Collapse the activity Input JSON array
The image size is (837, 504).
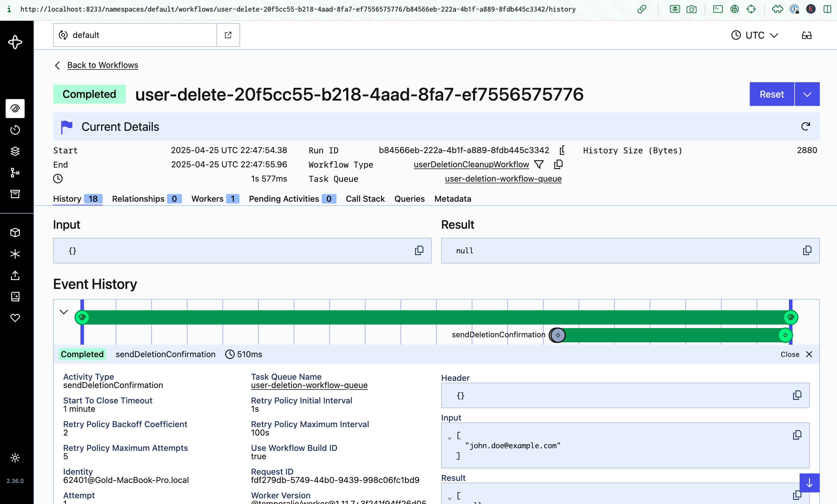(x=450, y=438)
